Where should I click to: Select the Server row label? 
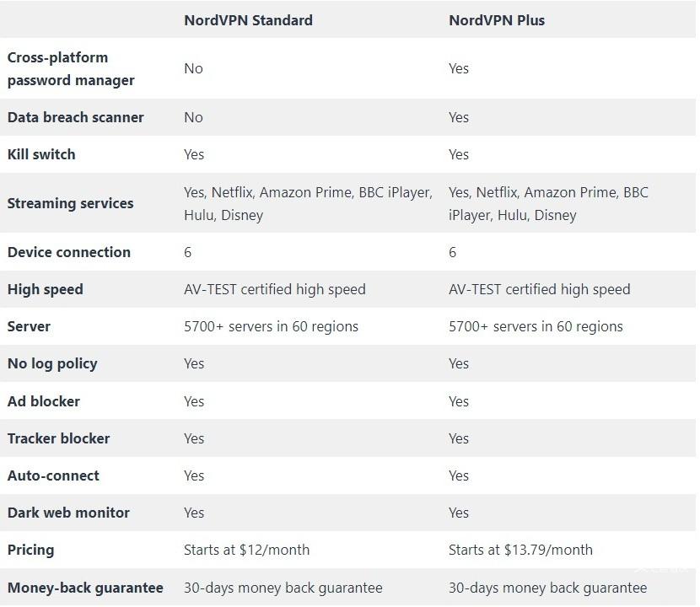tap(30, 326)
